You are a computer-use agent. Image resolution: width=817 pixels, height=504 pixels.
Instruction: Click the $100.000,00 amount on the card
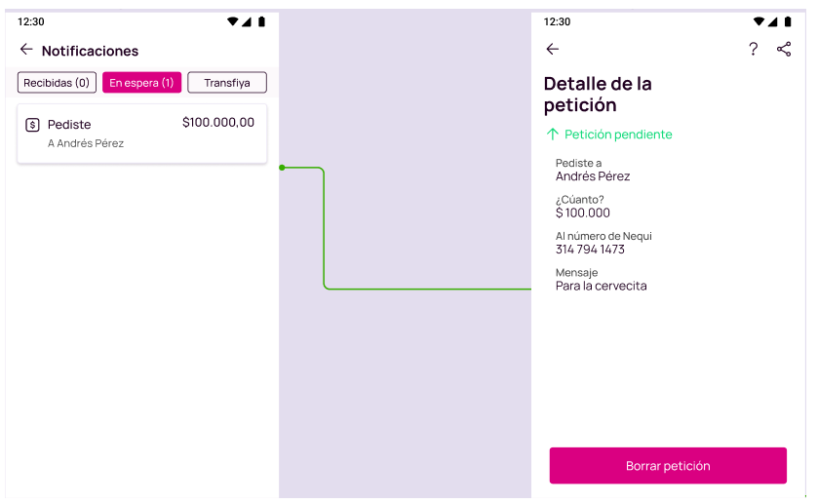coord(218,123)
